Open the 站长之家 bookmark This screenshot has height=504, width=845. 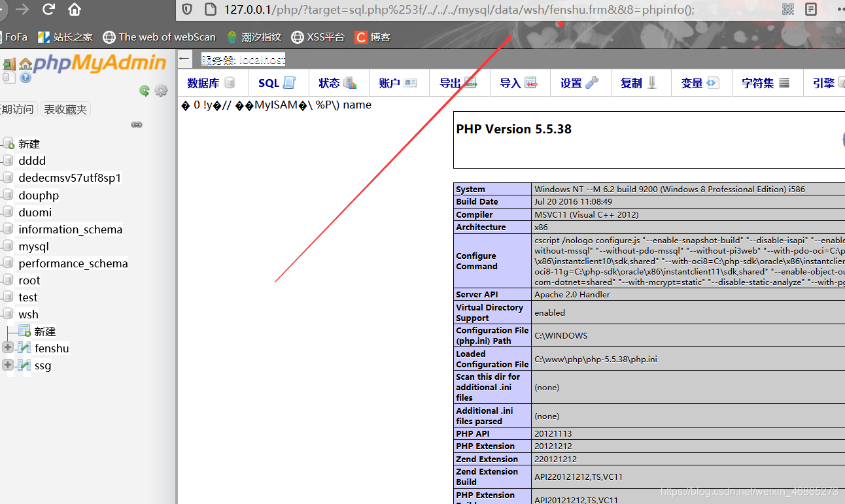[x=65, y=37]
